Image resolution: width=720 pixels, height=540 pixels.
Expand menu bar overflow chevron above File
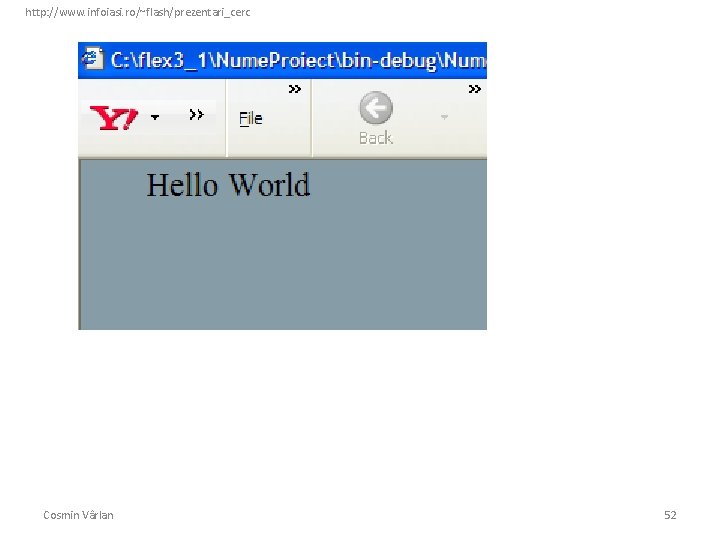click(295, 89)
